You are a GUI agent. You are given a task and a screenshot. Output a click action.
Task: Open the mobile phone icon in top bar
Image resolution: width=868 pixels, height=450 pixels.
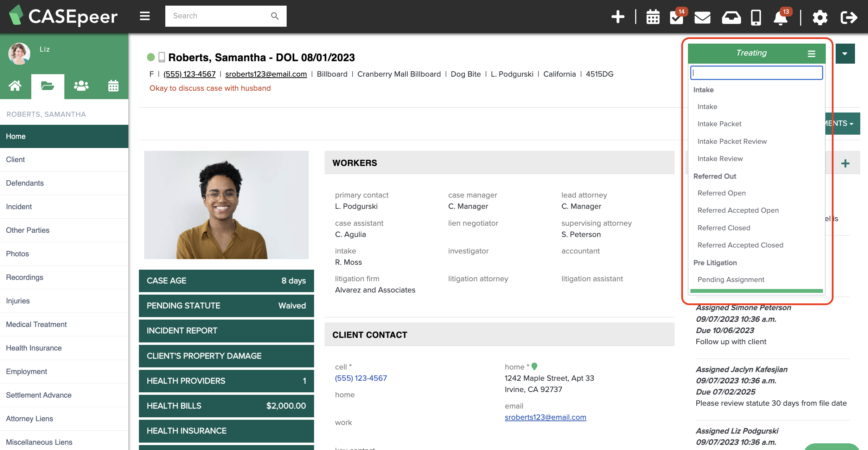756,17
